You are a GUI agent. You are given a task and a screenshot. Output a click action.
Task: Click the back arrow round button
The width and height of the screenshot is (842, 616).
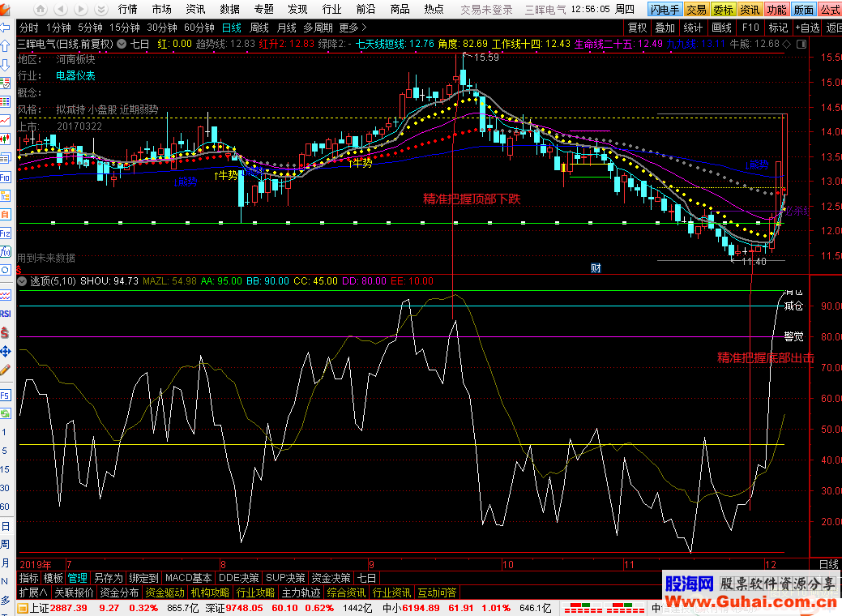pyautogui.click(x=61, y=9)
